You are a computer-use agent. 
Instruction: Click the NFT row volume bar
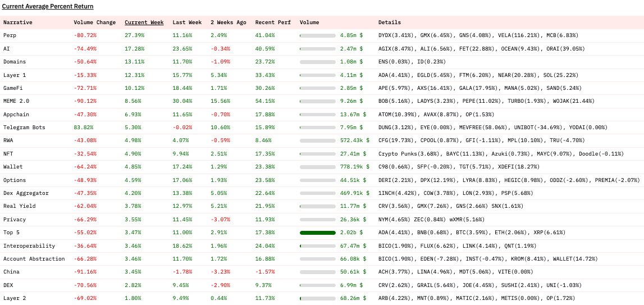(x=318, y=154)
